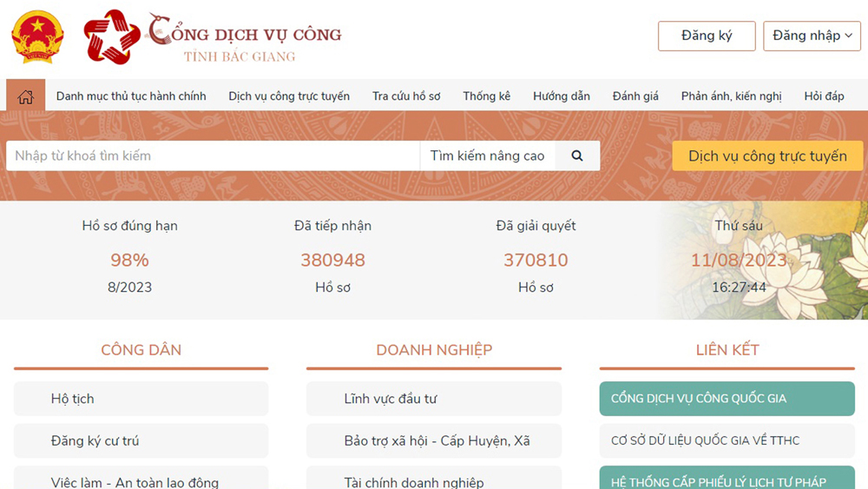Image resolution: width=868 pixels, height=489 pixels.
Task: Click the clock time 16:27:44
Action: [x=739, y=287]
